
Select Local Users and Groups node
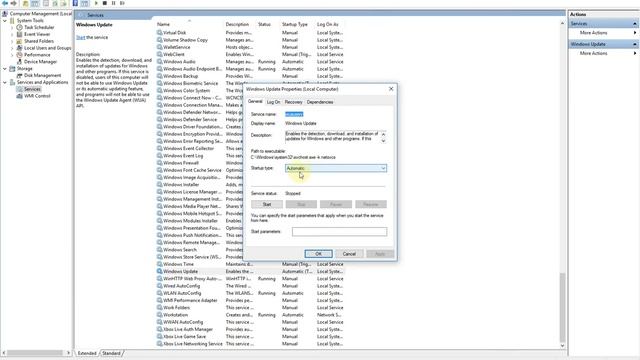click(47, 48)
